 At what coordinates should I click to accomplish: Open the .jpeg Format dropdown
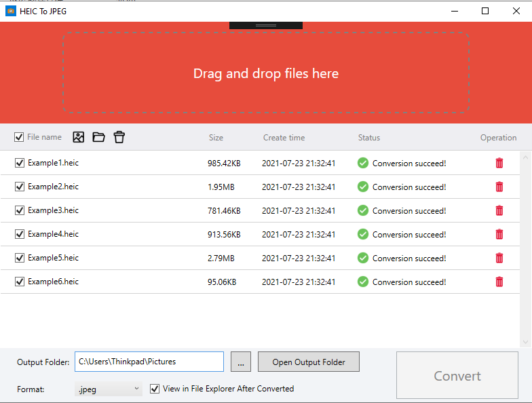click(x=109, y=389)
